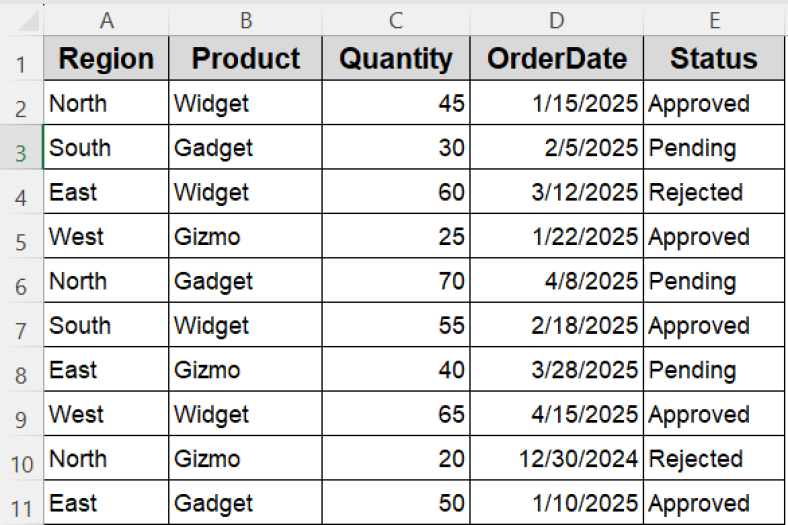Select row 3 header
This screenshot has width=788, height=525.
[x=22, y=149]
